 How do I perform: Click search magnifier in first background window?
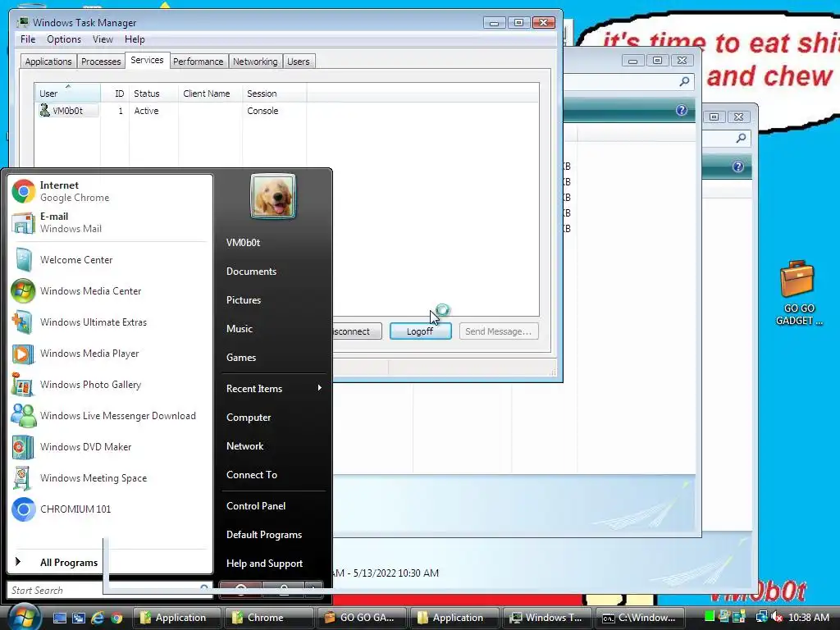[684, 81]
